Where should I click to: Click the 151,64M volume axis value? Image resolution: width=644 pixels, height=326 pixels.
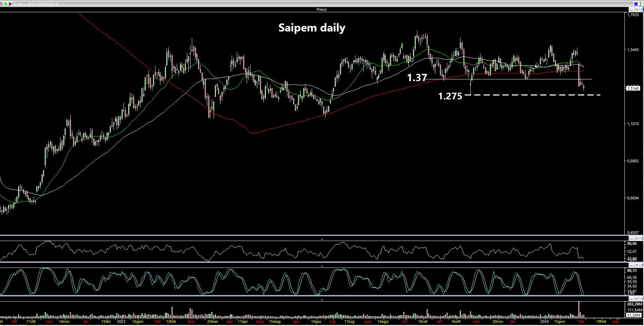(635, 310)
